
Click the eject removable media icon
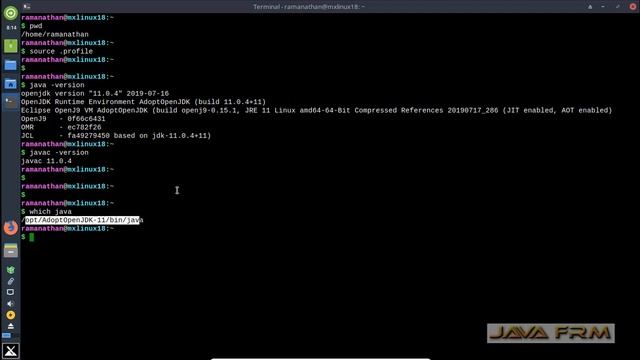[x=11, y=326]
